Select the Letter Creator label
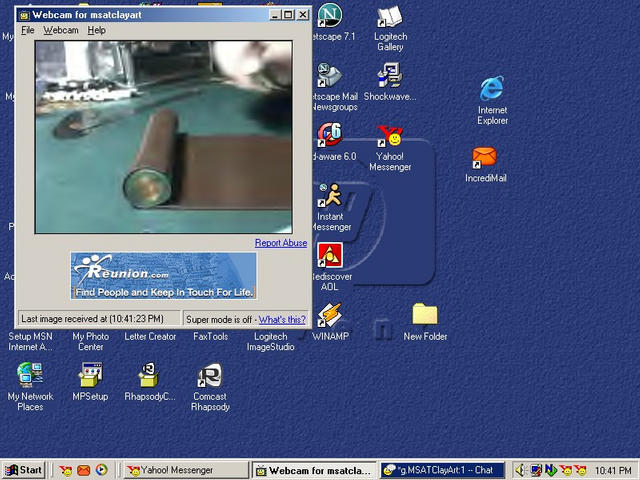Screen dimensions: 640x480 [x=150, y=337]
